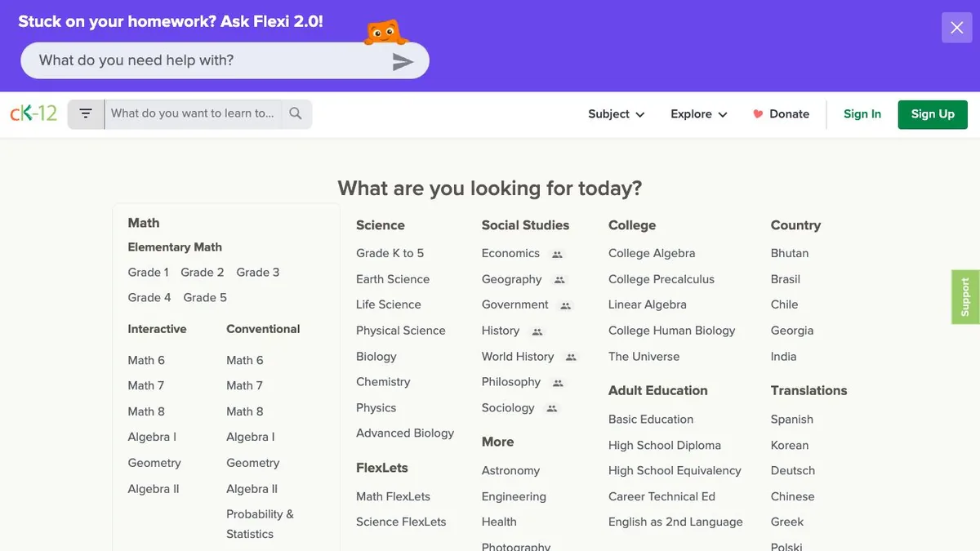Open Conventional Algebra II

252,489
